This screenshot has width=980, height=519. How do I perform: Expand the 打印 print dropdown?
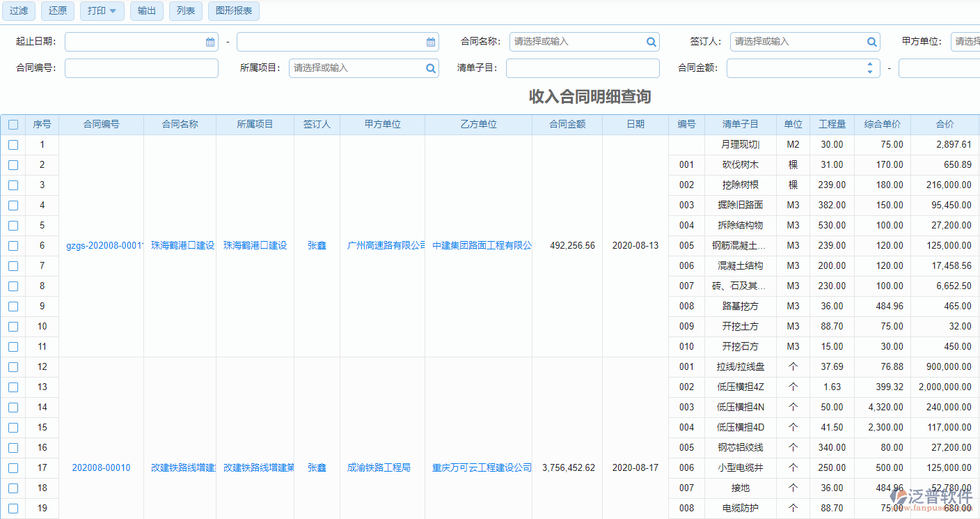tap(102, 11)
